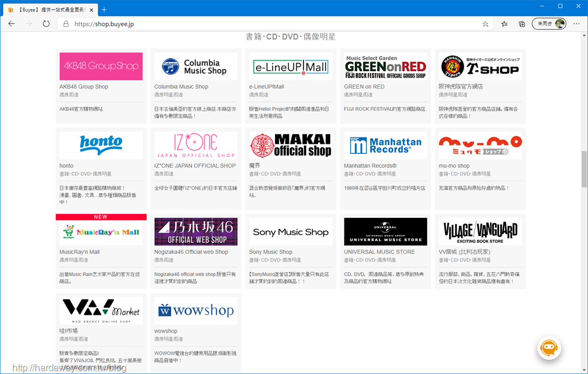The height and width of the screenshot is (374, 588).
Task: Open the Columbia Music Shop title link
Action: (x=181, y=87)
